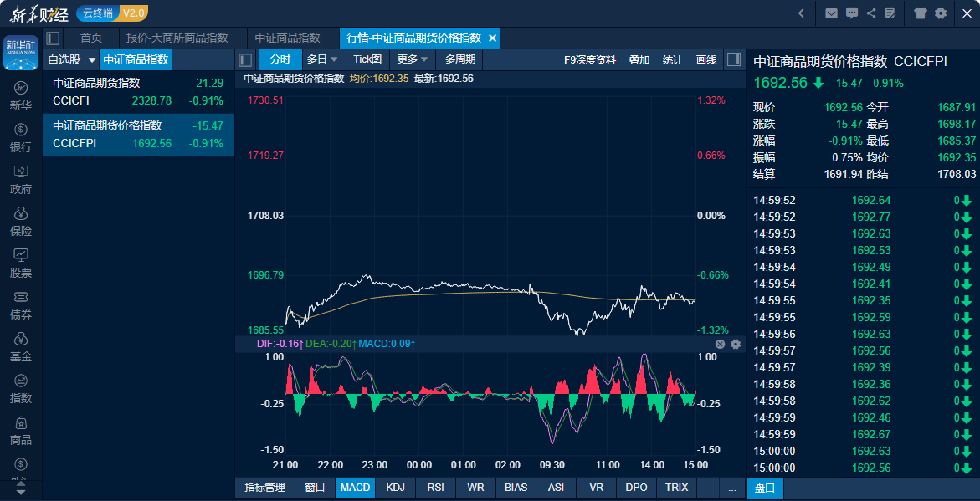Select the VR indicator
The height and width of the screenshot is (501, 980).
point(596,488)
